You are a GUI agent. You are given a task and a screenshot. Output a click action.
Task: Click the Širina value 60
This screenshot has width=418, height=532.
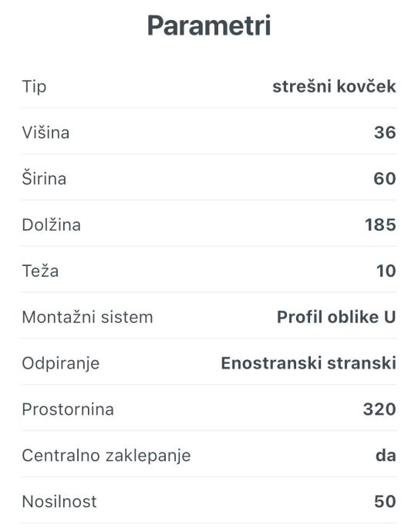(x=385, y=178)
